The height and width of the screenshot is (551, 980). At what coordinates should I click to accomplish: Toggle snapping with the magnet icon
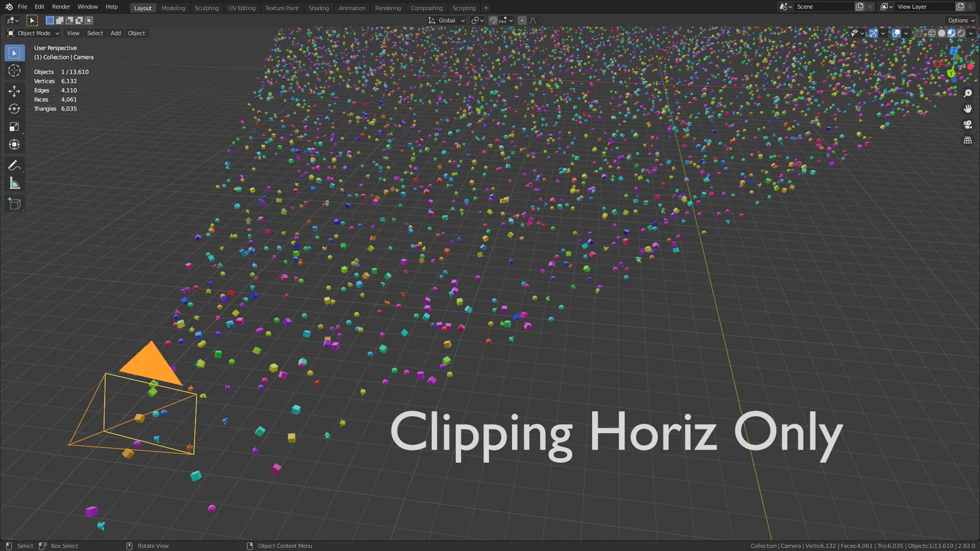(x=492, y=20)
